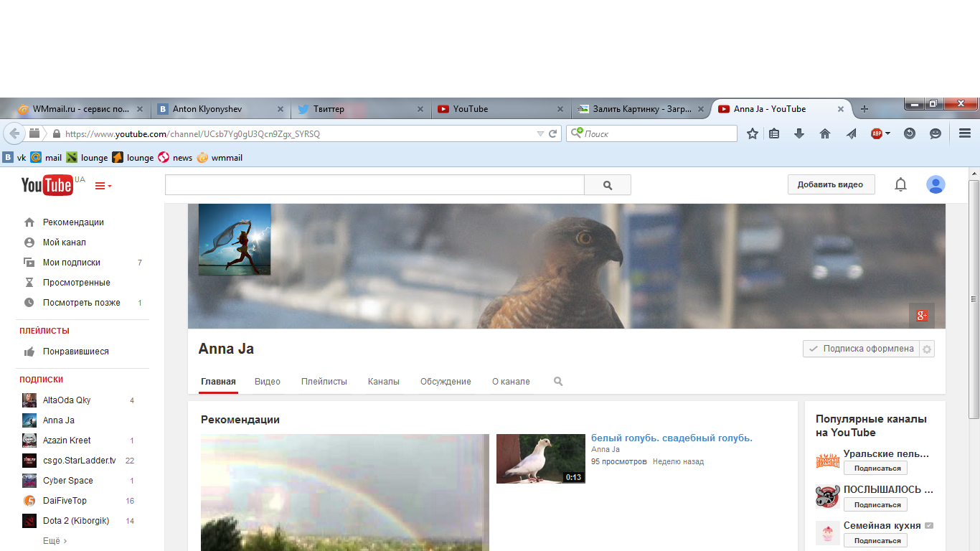Open subscription settings gear
This screenshot has width=980, height=551.
[927, 349]
